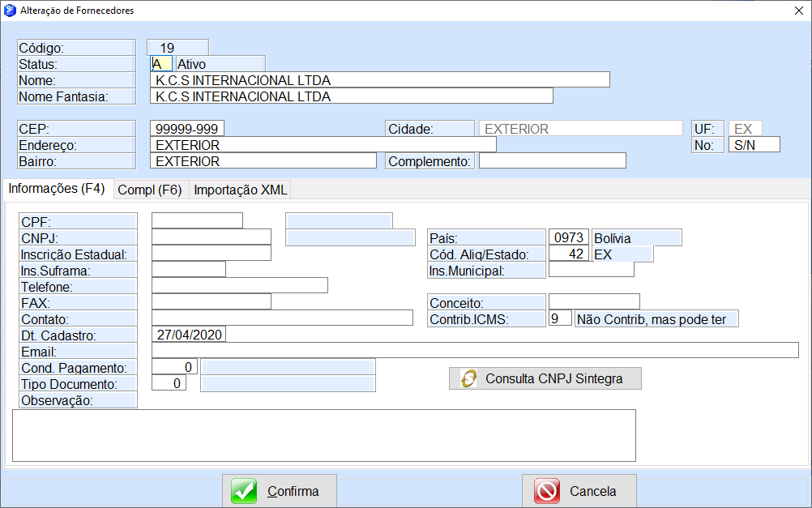Edit the Nome Fantasia field
The height and width of the screenshot is (508, 812).
pyautogui.click(x=351, y=96)
